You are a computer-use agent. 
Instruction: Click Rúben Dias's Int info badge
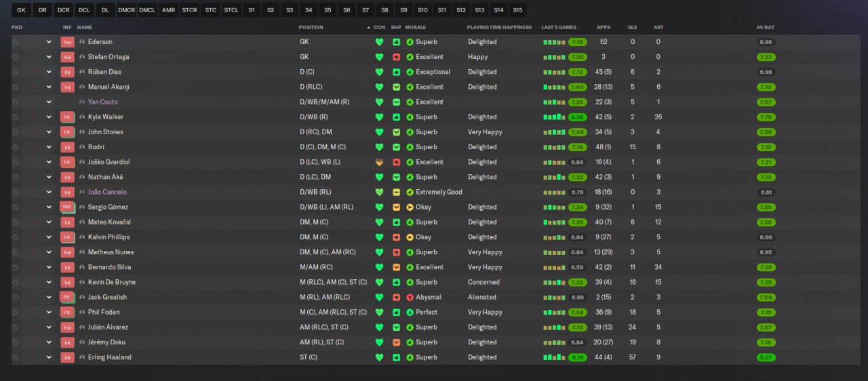click(67, 72)
